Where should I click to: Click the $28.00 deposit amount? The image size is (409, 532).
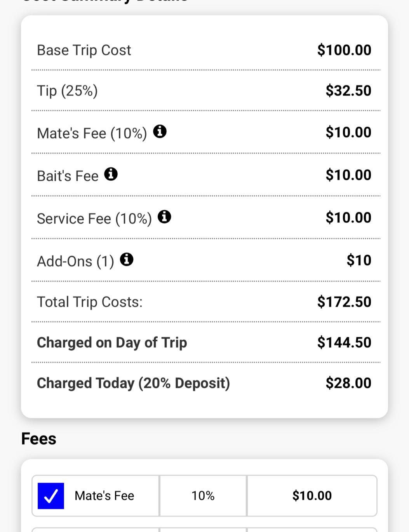348,383
